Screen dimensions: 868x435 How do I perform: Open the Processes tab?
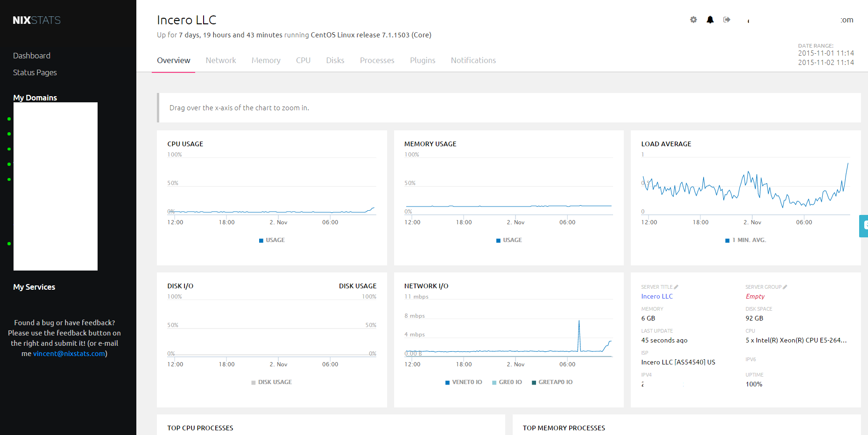[x=377, y=60]
